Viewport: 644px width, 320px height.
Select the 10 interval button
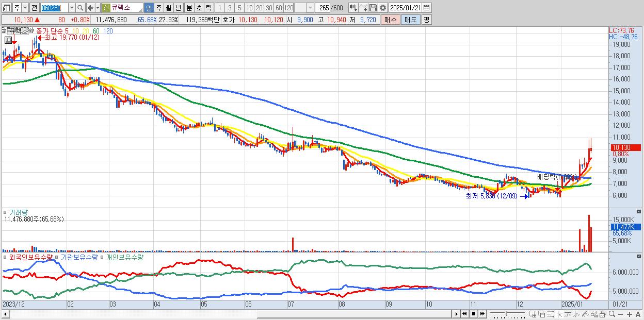point(249,8)
